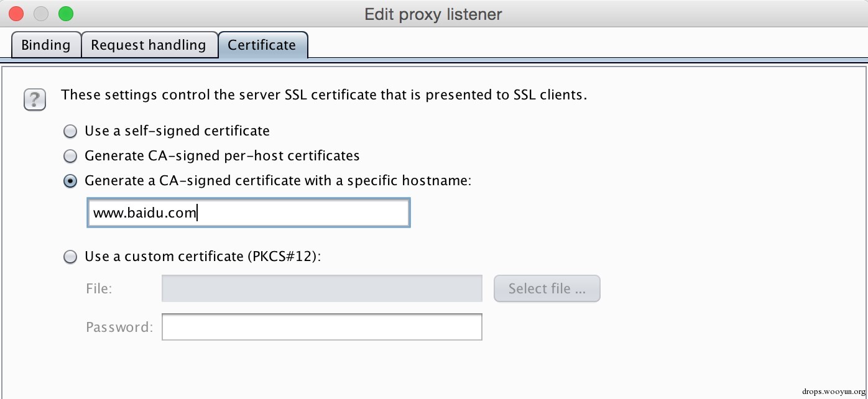
Task: Maximize the window with the green button
Action: (65, 13)
